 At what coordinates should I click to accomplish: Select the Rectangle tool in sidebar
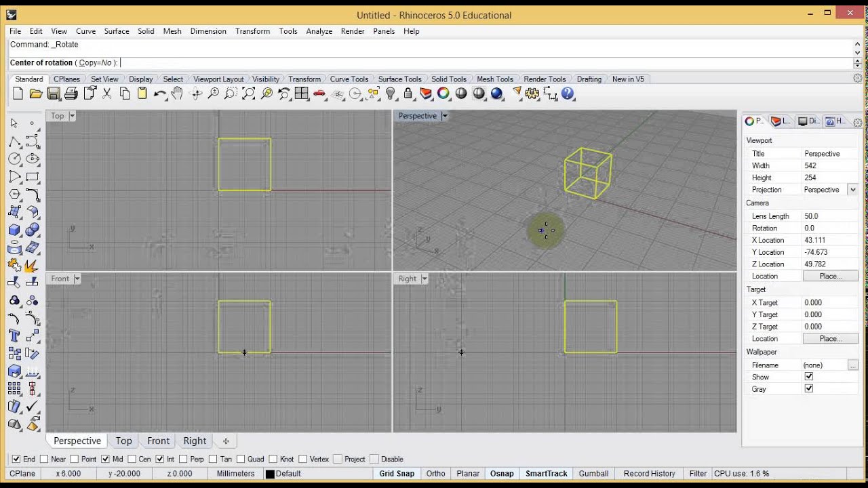pyautogui.click(x=32, y=177)
